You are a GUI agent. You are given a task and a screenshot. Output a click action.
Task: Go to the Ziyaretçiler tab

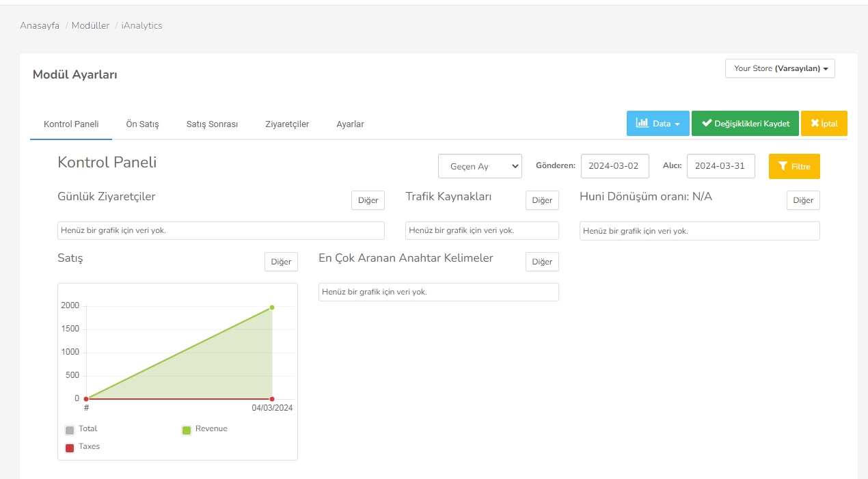[x=287, y=124]
